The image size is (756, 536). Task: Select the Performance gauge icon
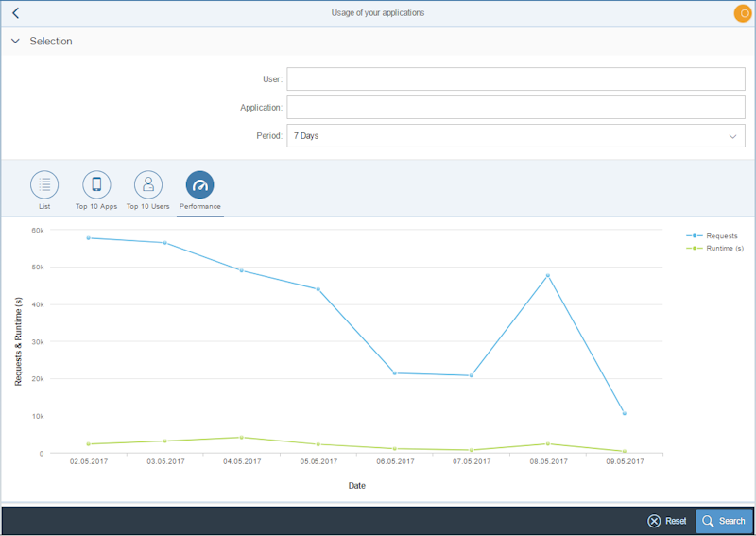pos(199,184)
